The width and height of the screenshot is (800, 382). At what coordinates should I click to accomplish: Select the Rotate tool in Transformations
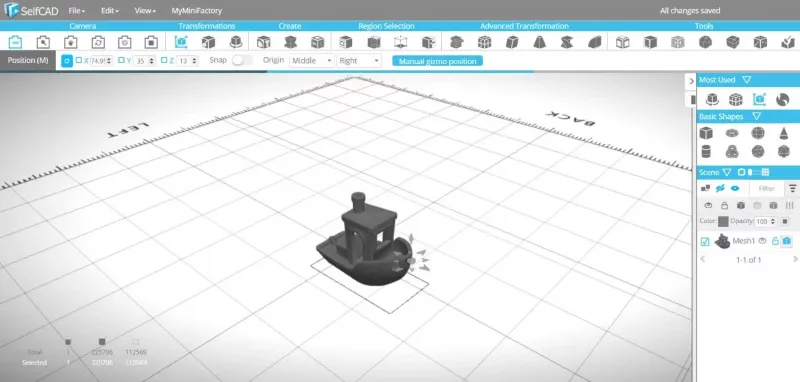click(236, 42)
